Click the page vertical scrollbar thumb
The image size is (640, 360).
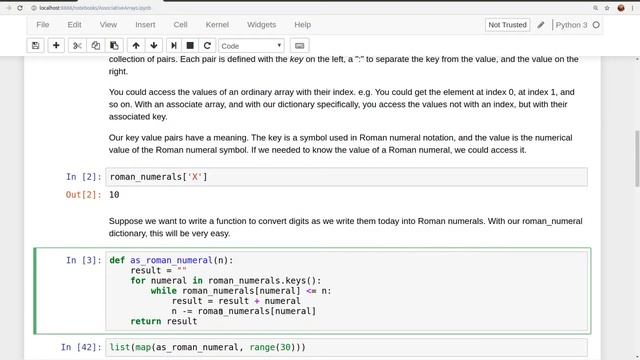(x=637, y=158)
